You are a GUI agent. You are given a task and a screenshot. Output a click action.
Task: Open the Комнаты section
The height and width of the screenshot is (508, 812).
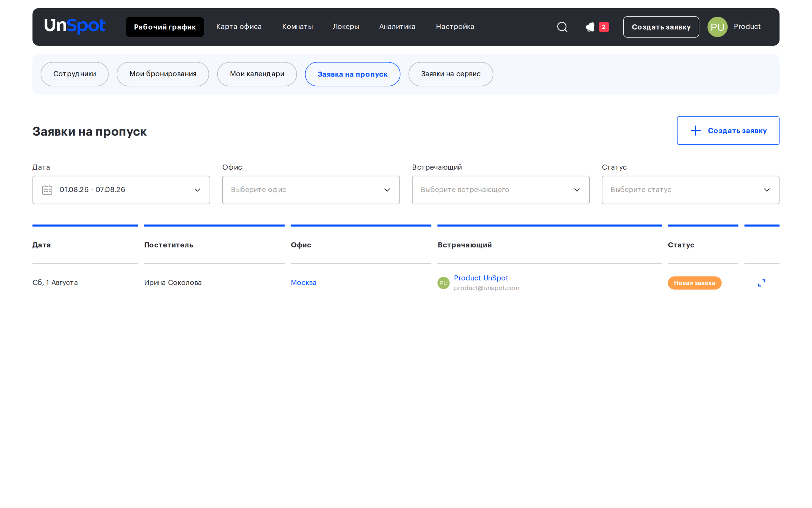pos(297,27)
